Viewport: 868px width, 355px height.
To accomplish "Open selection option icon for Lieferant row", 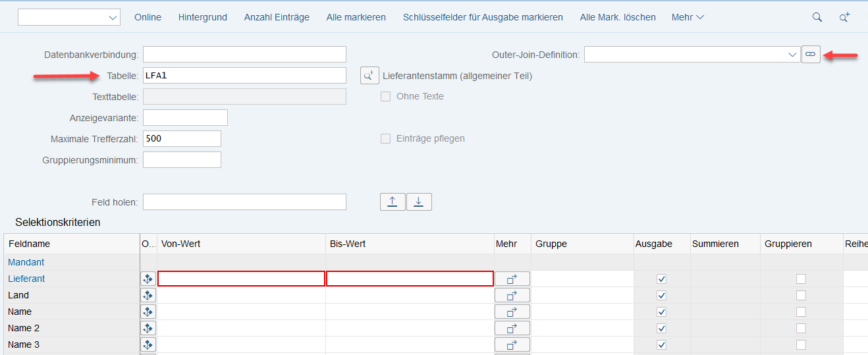I will coord(148,279).
